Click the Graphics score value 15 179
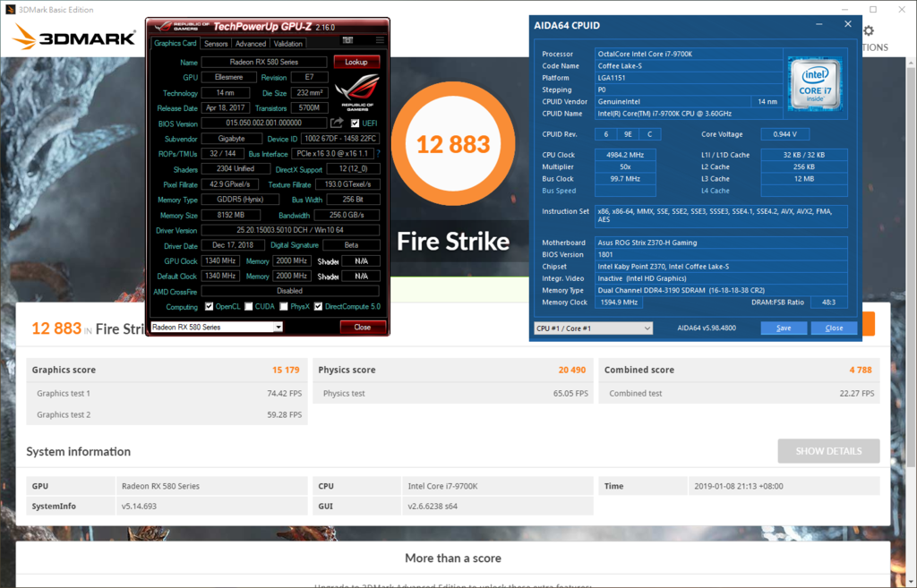Screen dimensions: 917x588 point(286,370)
